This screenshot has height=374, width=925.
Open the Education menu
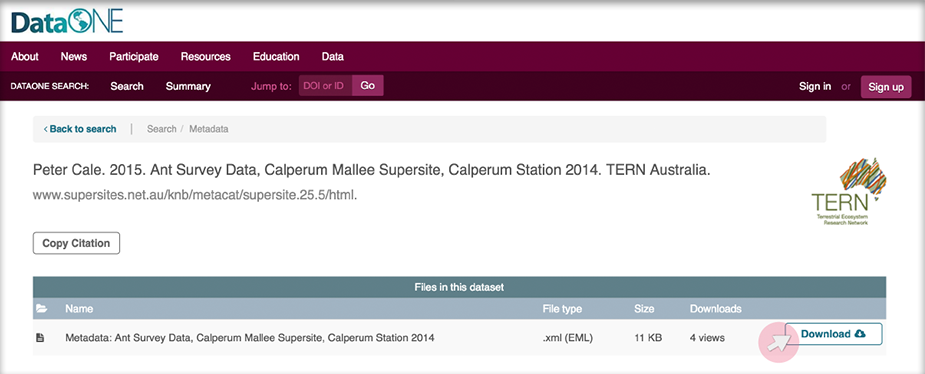(276, 57)
